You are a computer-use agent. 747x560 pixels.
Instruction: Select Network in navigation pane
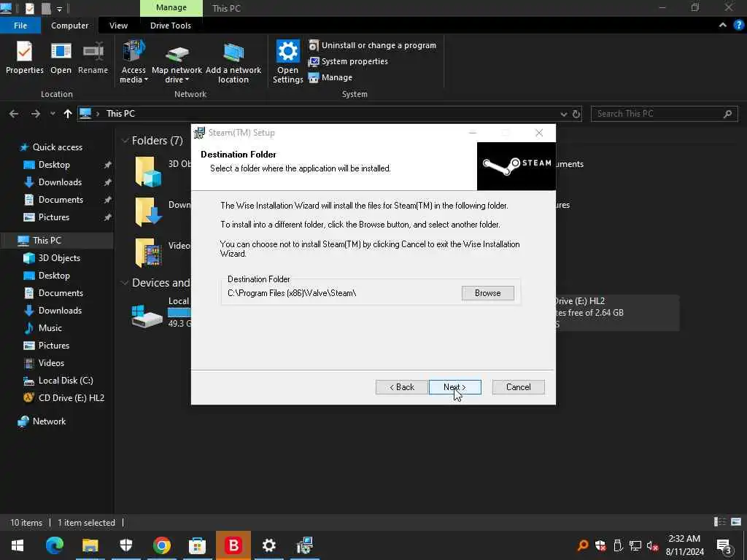49,421
